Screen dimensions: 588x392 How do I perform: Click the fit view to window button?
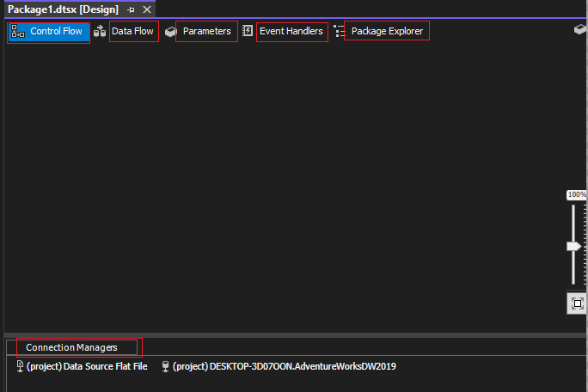pyautogui.click(x=577, y=303)
